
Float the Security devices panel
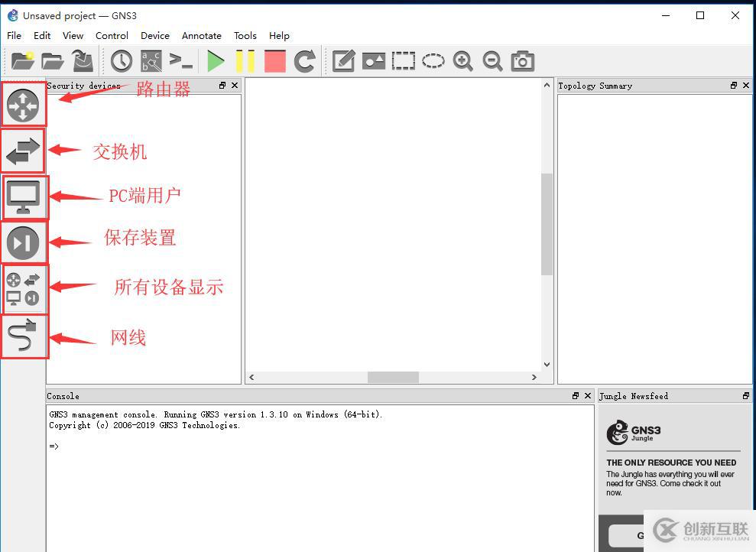(222, 86)
